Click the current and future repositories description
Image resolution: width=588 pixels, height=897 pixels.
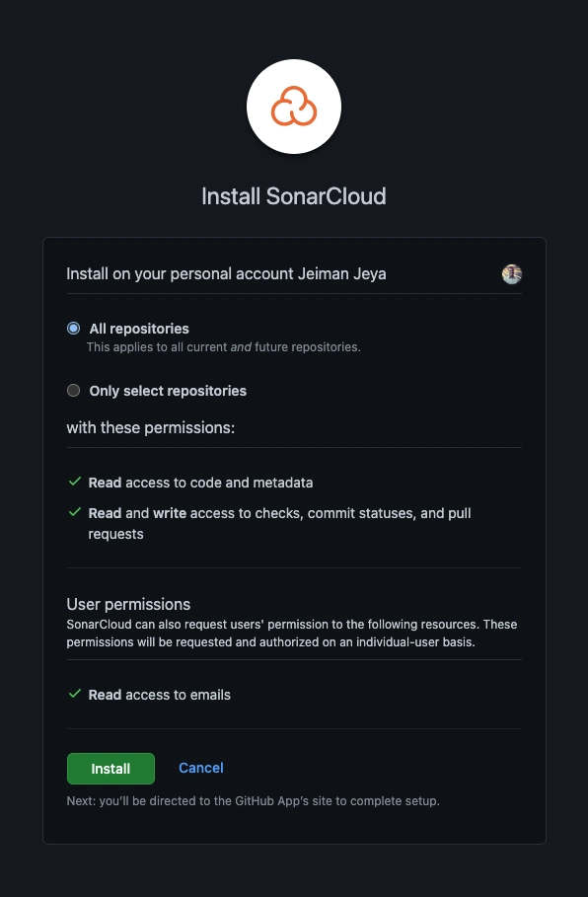coord(224,347)
